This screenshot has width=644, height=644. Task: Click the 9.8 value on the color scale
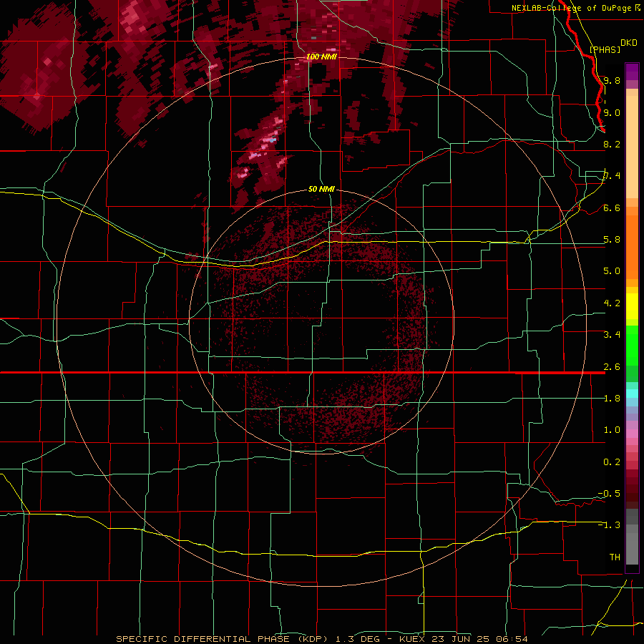[x=612, y=80]
